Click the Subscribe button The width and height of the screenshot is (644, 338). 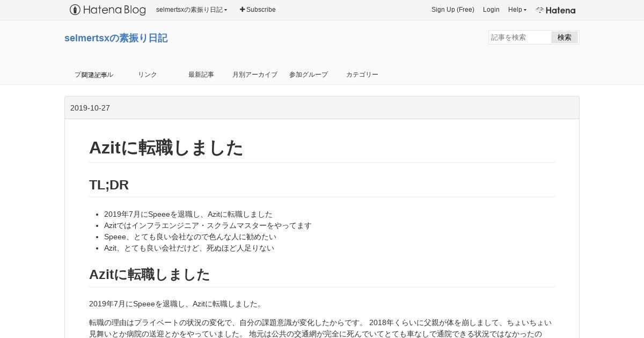[x=258, y=10]
